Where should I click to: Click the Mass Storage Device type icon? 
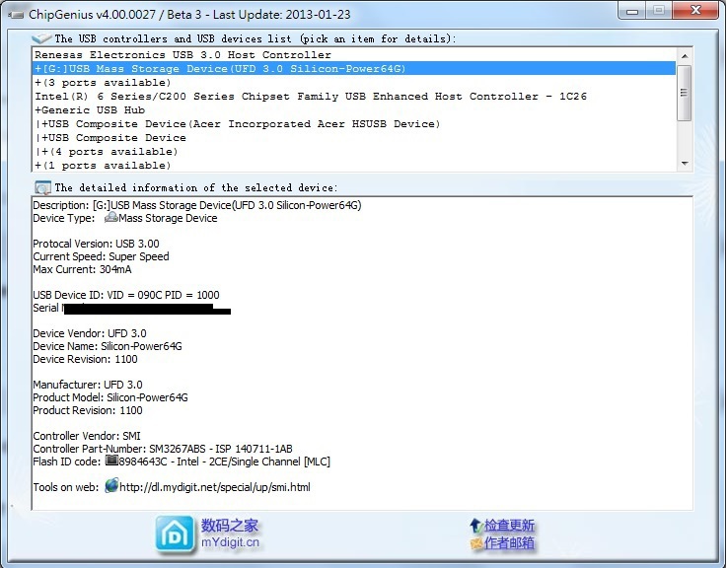click(111, 217)
